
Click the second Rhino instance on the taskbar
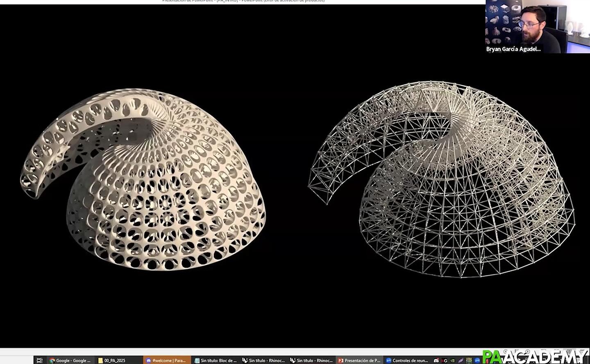tap(311, 360)
